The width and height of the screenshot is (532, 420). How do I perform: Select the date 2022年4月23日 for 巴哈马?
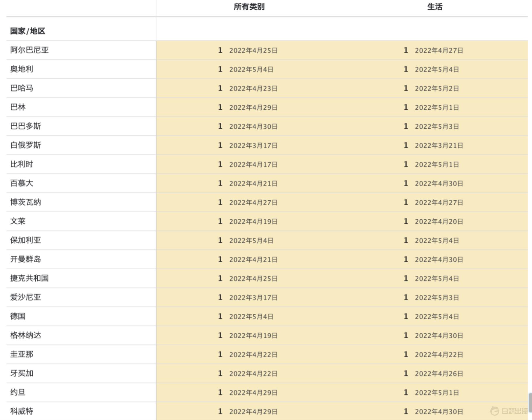(x=253, y=88)
